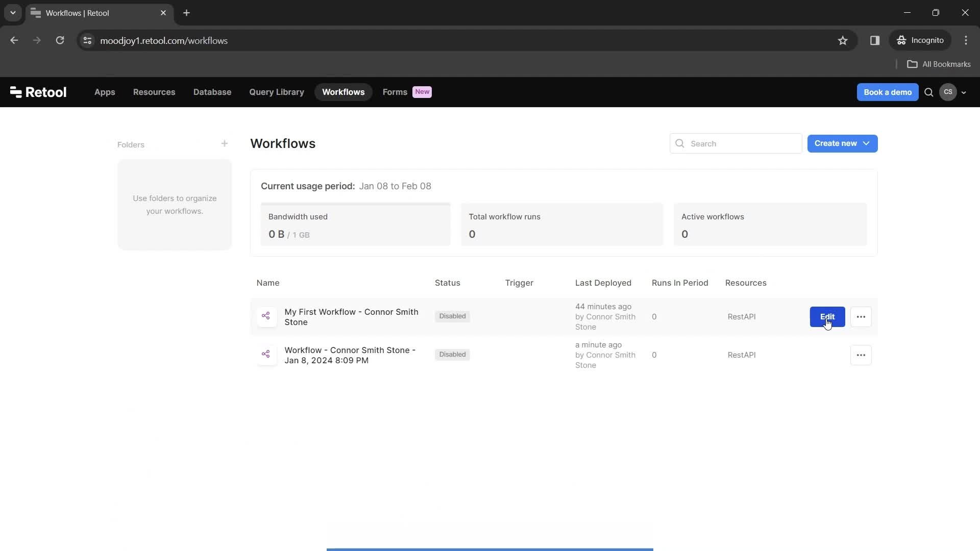Click the Runs In Period column header
Image resolution: width=980 pixels, height=551 pixels.
click(680, 283)
